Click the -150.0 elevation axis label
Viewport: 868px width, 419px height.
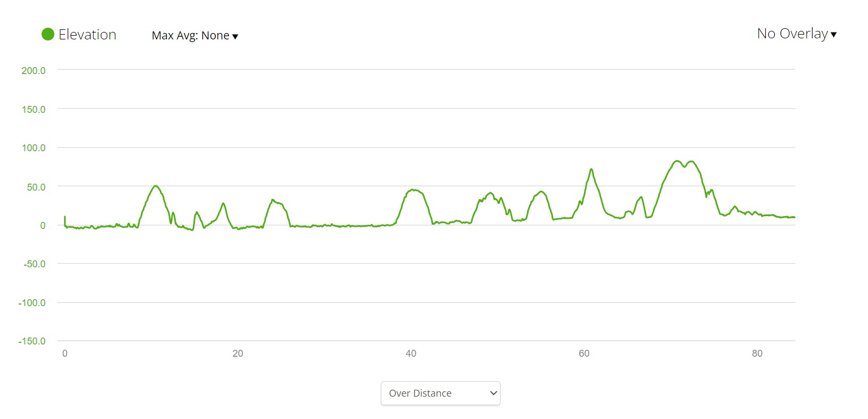[x=32, y=341]
